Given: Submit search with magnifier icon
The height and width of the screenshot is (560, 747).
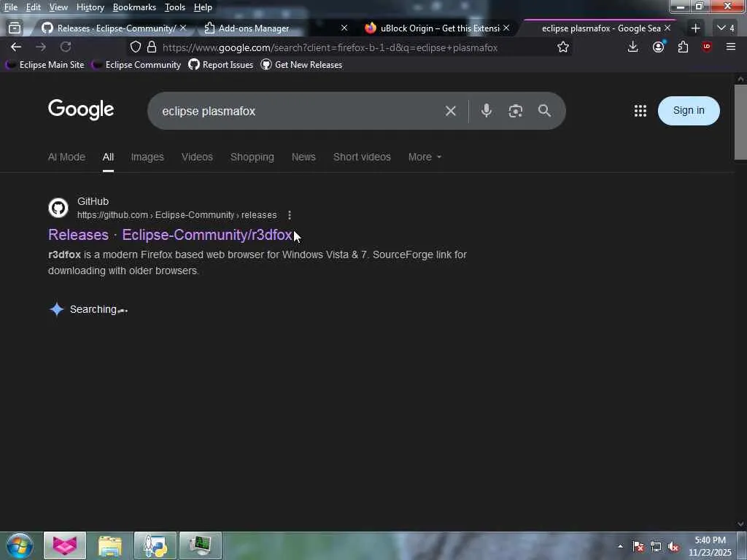Looking at the screenshot, I should point(544,111).
